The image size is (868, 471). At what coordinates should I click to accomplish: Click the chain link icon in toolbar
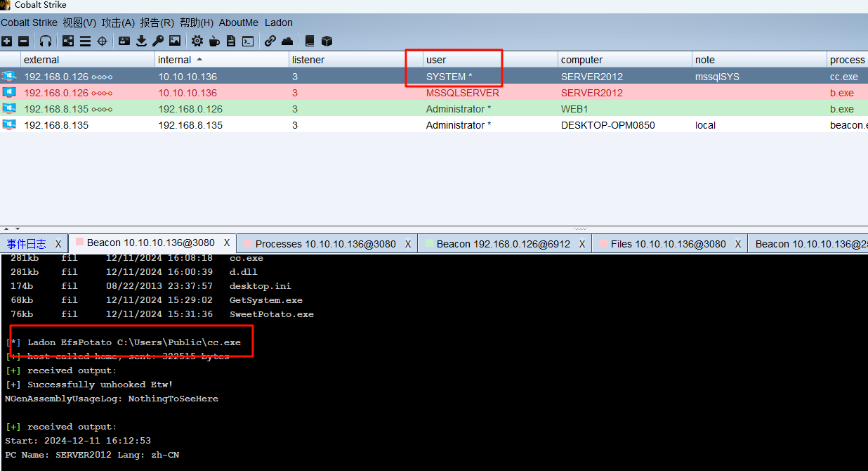click(270, 41)
